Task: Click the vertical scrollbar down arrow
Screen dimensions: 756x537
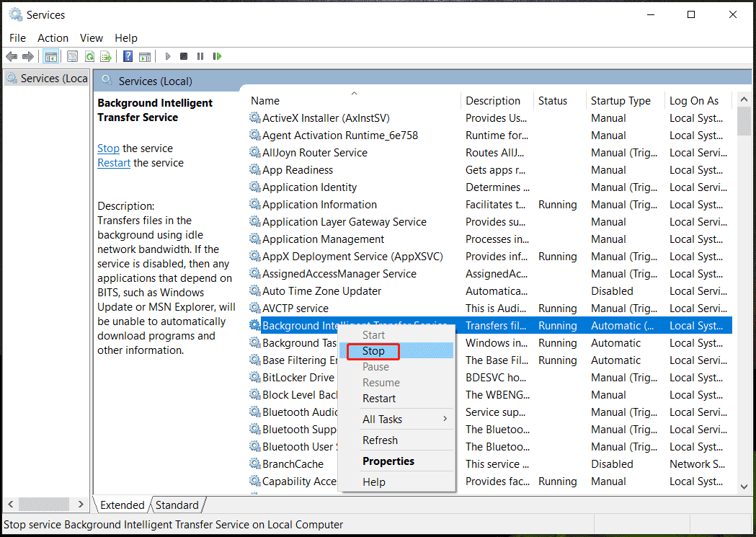Action: [x=744, y=487]
